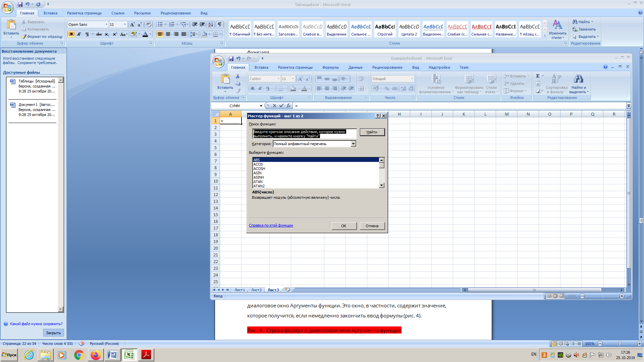Click Отмена in function wizard
644x362 pixels.
point(372,226)
